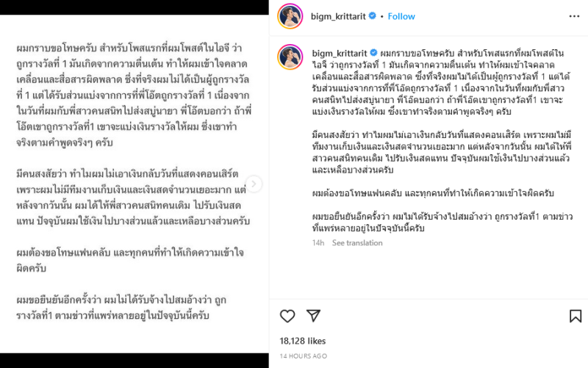Click the verified badge beside the caption username

[373, 53]
